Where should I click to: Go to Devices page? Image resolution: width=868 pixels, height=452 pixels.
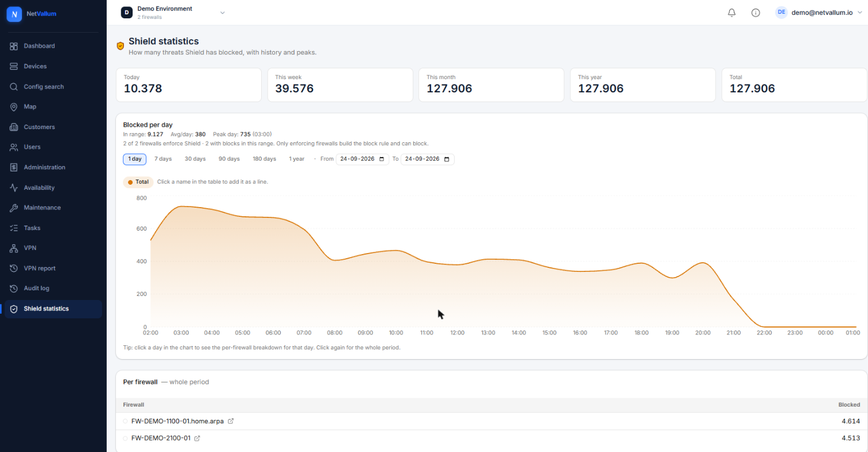tap(53, 67)
